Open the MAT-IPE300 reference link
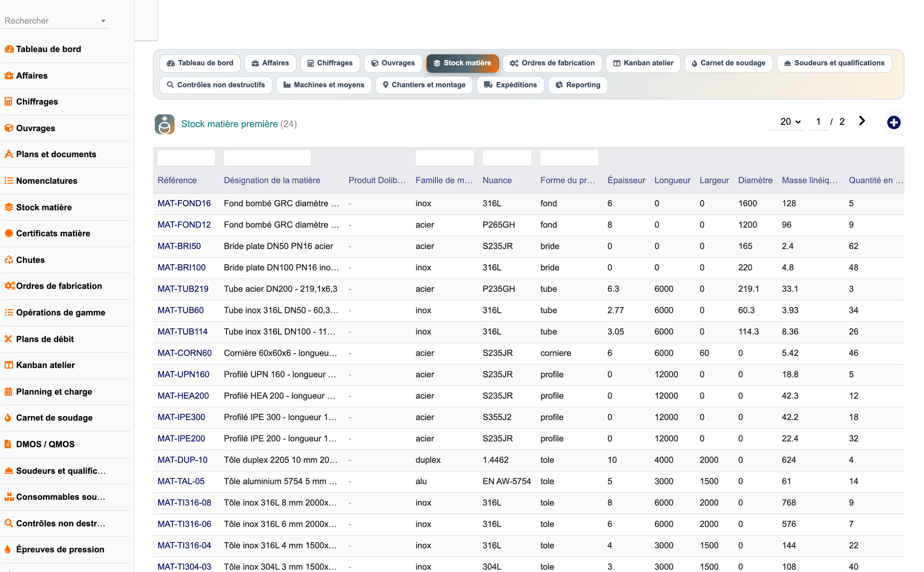Viewport: 924px width, 572px height. click(181, 417)
